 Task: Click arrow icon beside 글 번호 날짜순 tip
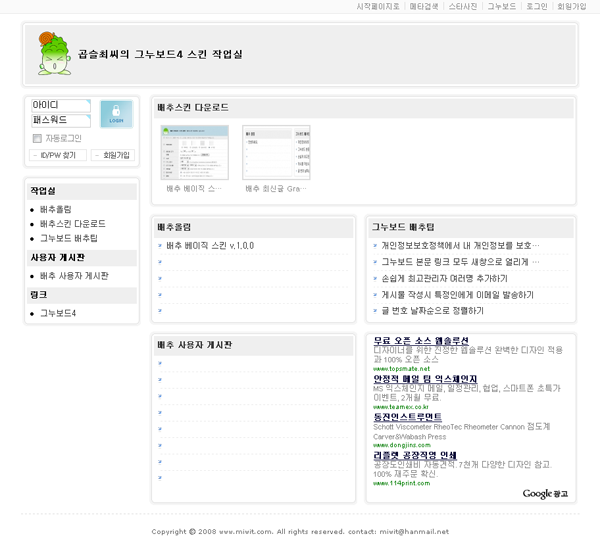pyautogui.click(x=375, y=311)
